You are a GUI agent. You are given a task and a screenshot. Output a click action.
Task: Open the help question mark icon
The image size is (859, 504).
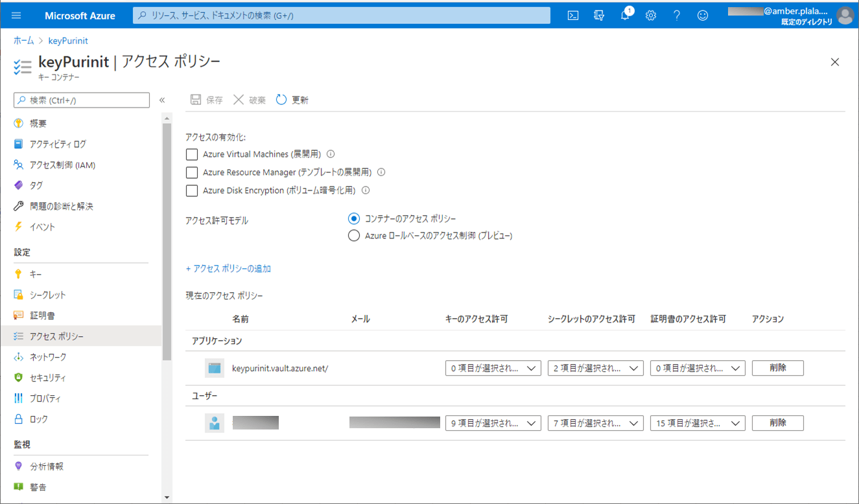[677, 16]
